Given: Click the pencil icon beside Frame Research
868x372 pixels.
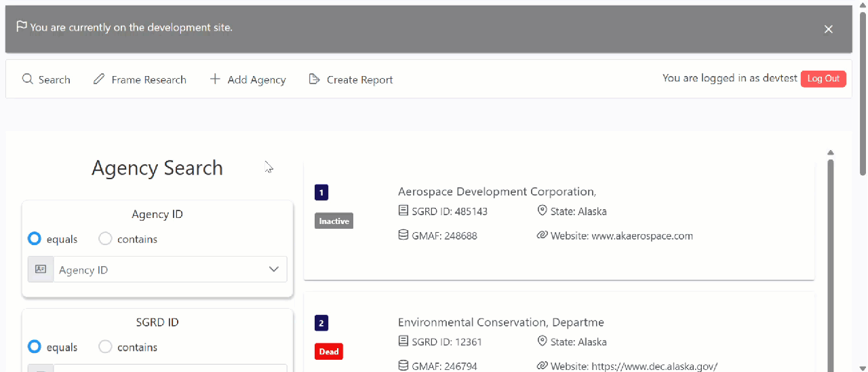Looking at the screenshot, I should click(x=99, y=79).
